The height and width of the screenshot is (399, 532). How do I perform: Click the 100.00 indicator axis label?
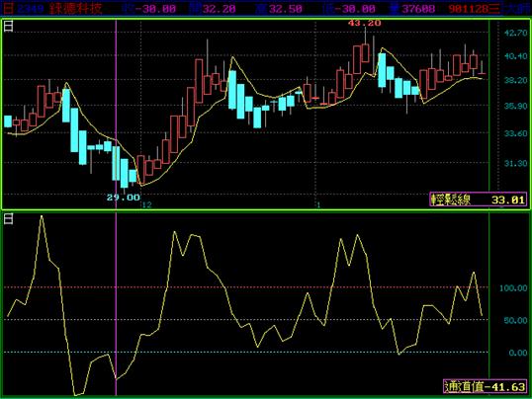[x=513, y=288]
